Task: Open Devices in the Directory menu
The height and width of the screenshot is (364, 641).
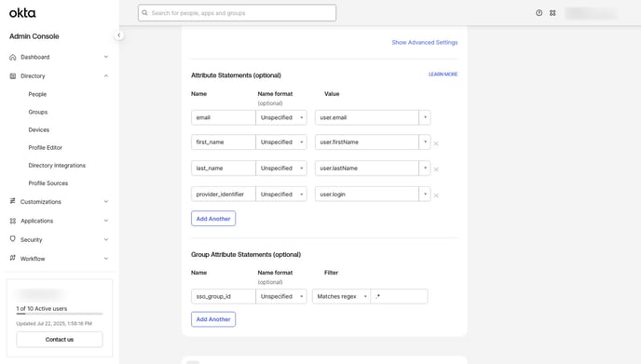Action: [x=39, y=130]
